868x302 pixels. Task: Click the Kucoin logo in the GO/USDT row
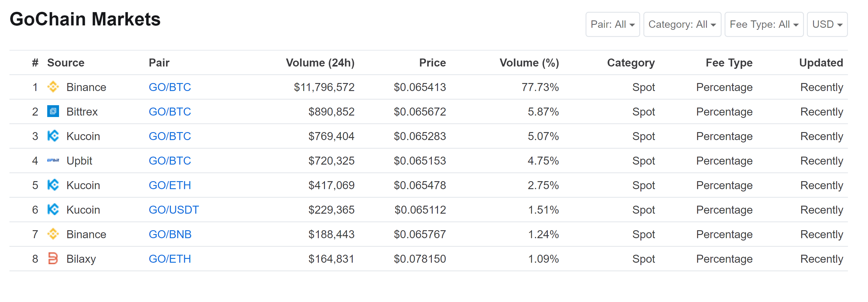click(53, 210)
